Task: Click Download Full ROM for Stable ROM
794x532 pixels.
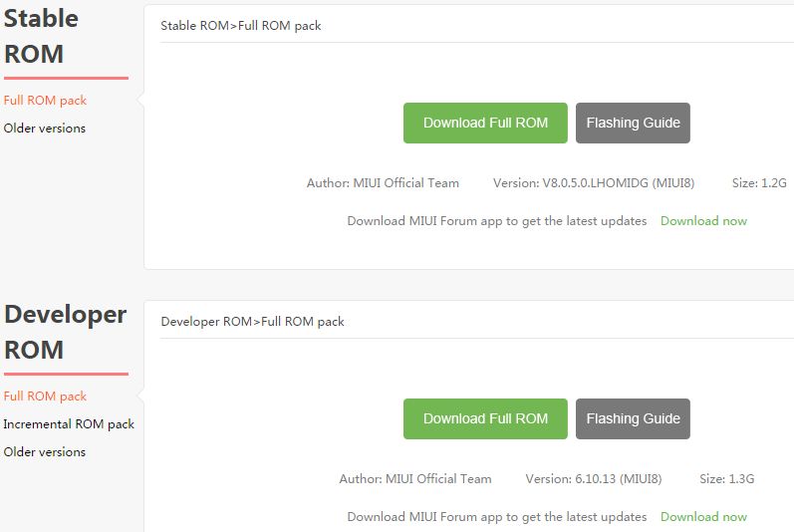Action: pyautogui.click(x=485, y=124)
